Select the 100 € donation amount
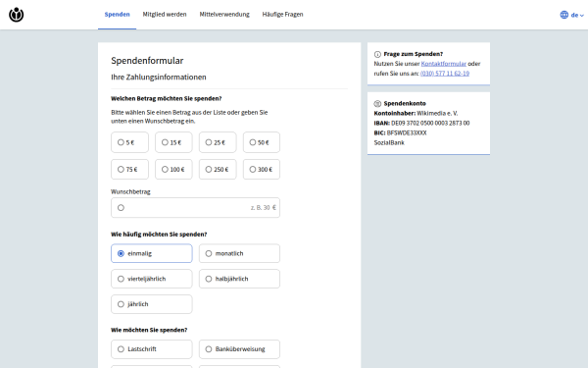 point(173,170)
